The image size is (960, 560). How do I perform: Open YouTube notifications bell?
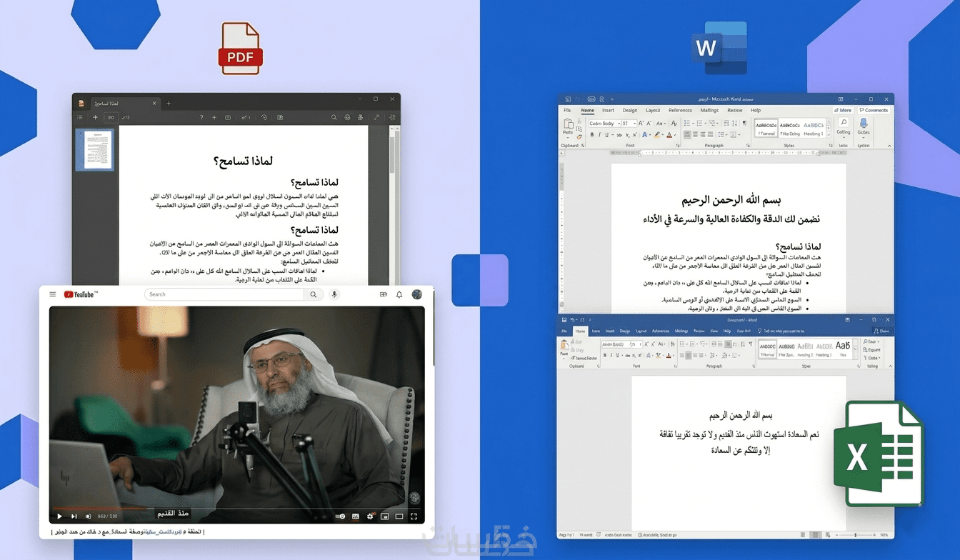tap(399, 294)
